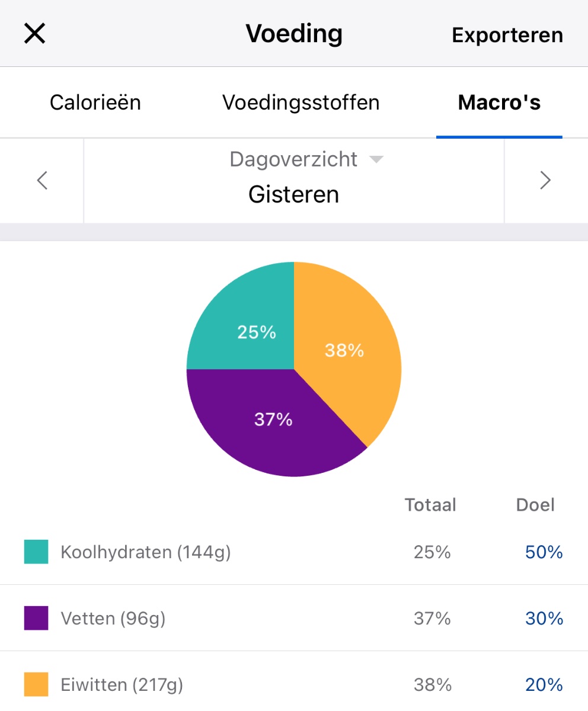Edit the 30% Vetten goal
This screenshot has width=588, height=711.
point(544,619)
